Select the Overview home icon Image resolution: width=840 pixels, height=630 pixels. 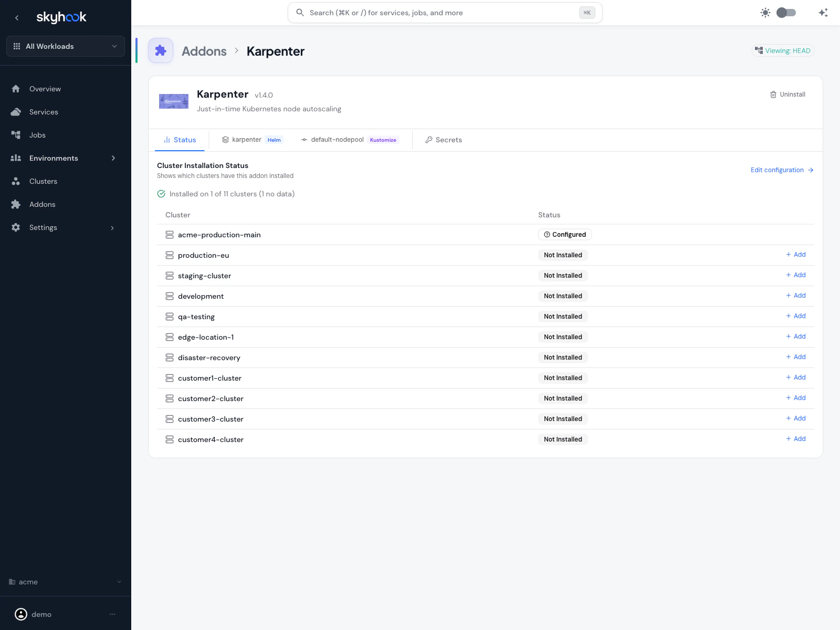tap(16, 88)
